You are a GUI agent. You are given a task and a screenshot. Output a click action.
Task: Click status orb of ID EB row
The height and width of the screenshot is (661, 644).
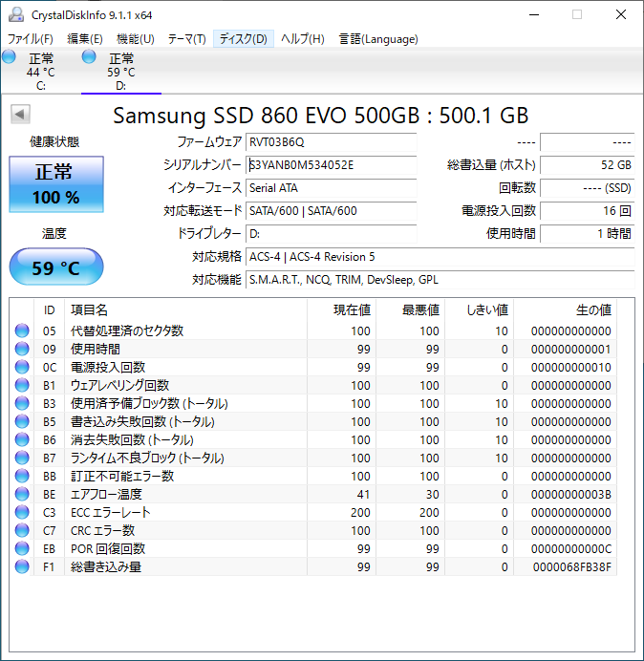click(x=22, y=548)
